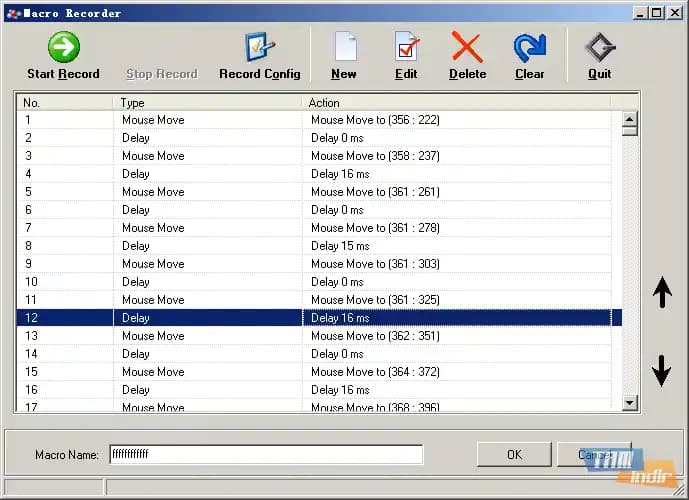Viewport: 689px width, 500px height.
Task: Move selected action up with up arrow
Action: pos(661,293)
